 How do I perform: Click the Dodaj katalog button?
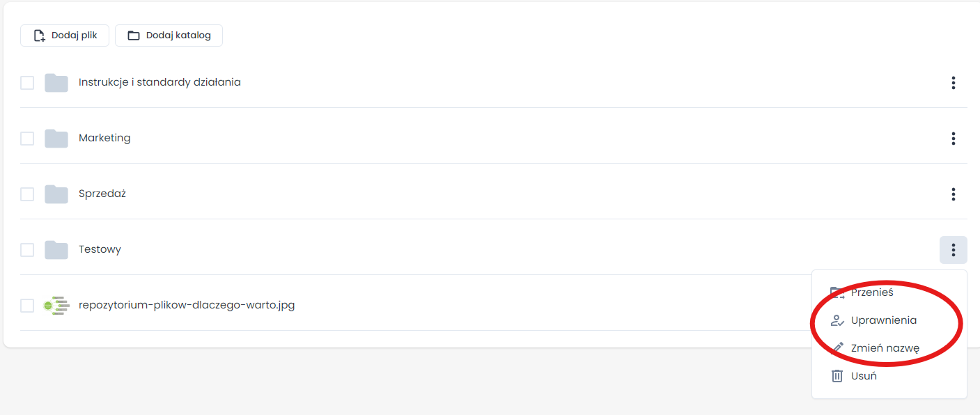pos(169,36)
